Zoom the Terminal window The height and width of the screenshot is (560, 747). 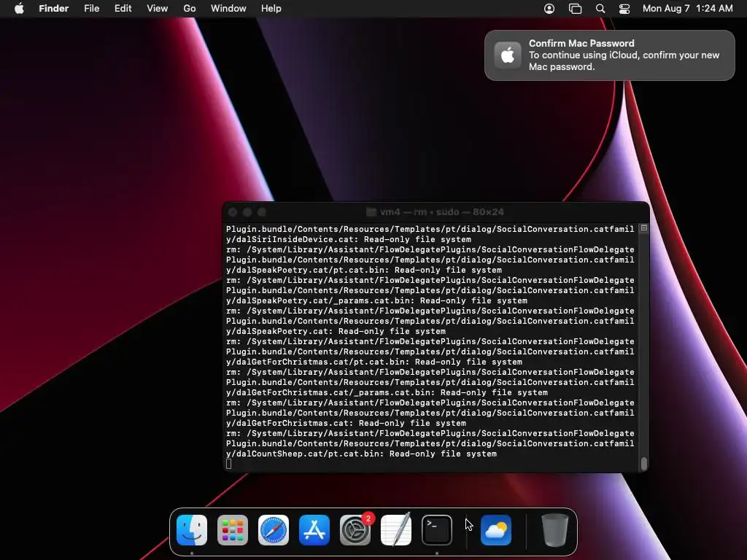pos(262,212)
